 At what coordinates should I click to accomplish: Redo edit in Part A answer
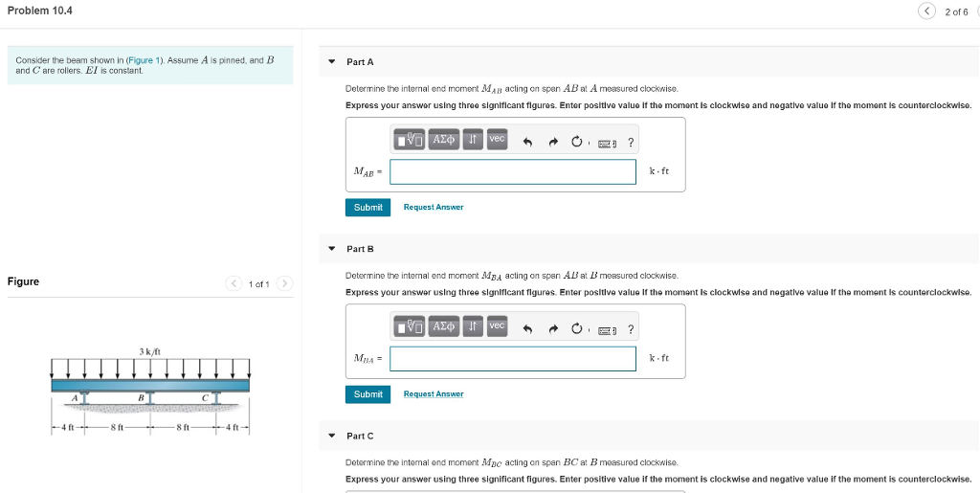(552, 143)
